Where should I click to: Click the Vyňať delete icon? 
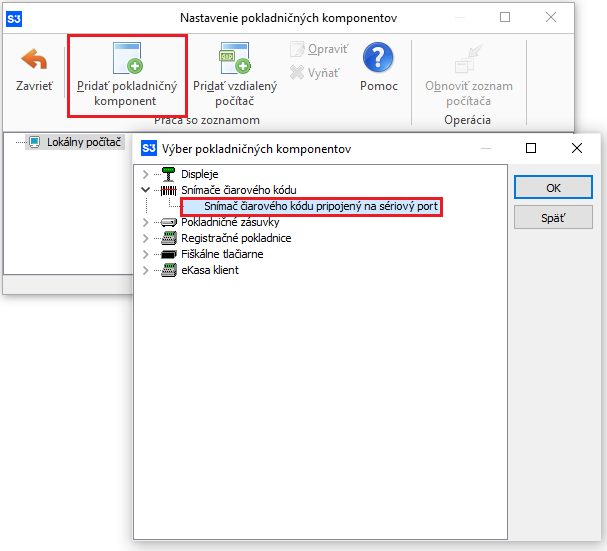point(297,72)
